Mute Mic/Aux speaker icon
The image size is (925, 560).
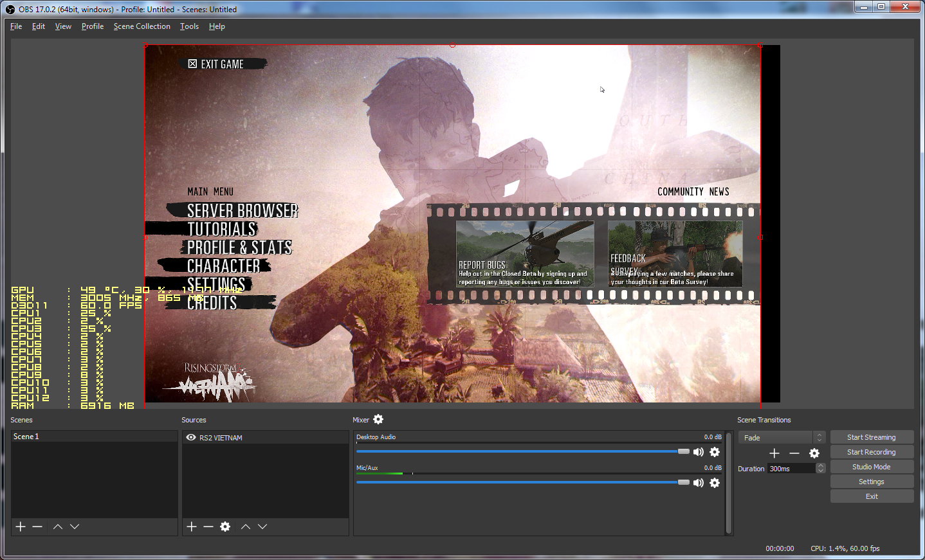pyautogui.click(x=699, y=483)
